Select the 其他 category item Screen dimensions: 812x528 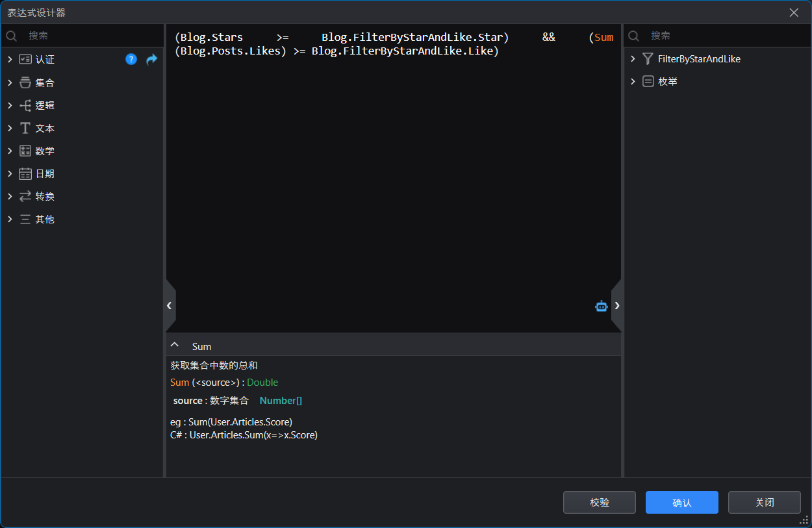(44, 220)
